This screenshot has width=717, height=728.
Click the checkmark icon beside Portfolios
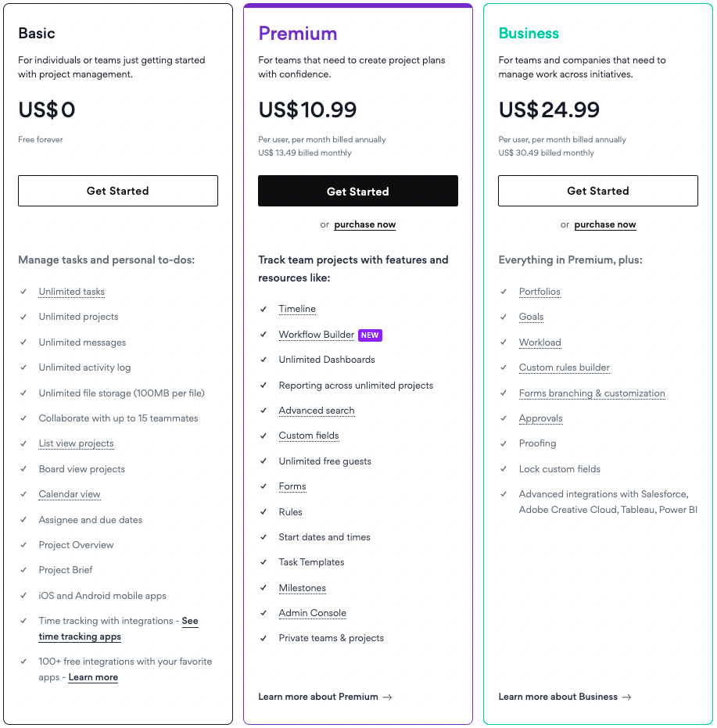tap(504, 292)
